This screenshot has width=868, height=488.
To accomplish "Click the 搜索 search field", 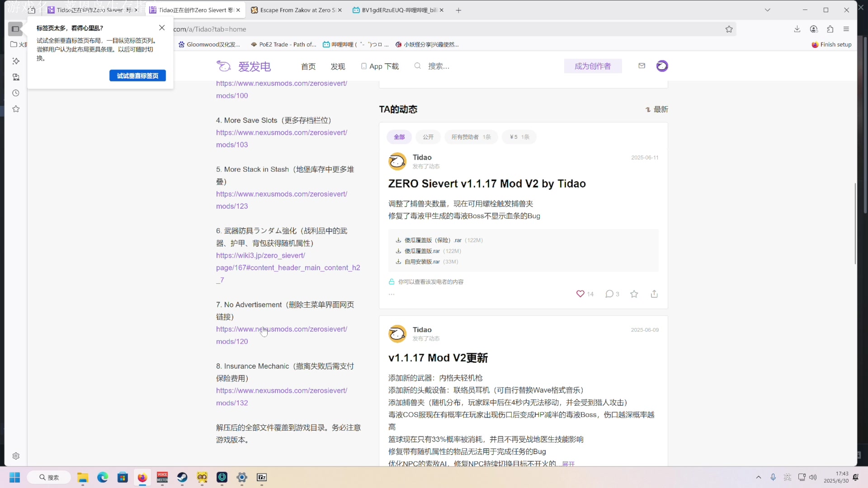I will (x=439, y=66).
